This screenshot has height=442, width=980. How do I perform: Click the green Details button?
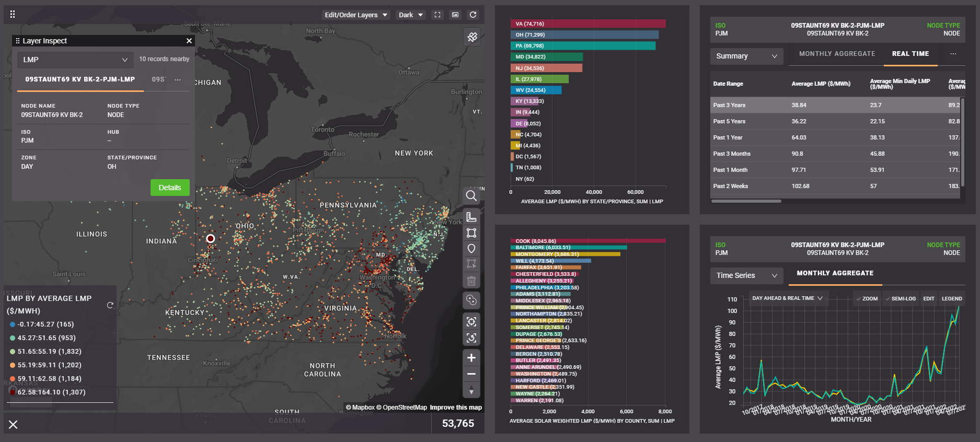coord(170,188)
